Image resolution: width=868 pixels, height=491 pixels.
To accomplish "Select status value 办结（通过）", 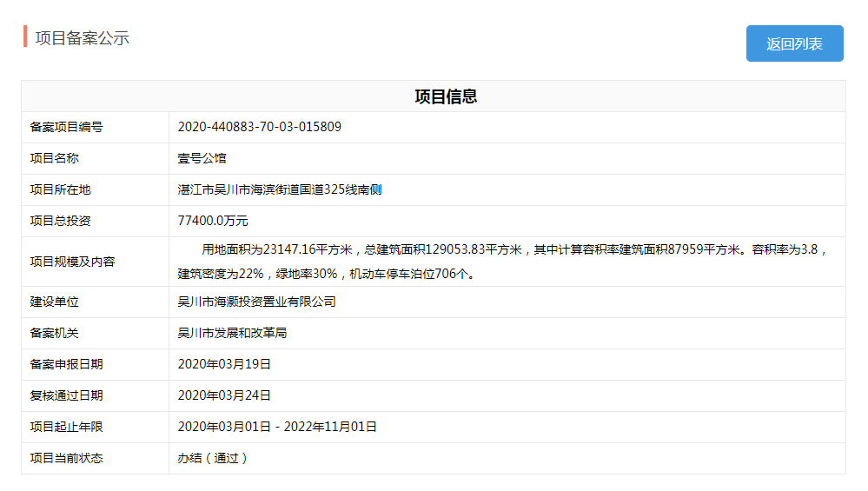I will coord(213,458).
